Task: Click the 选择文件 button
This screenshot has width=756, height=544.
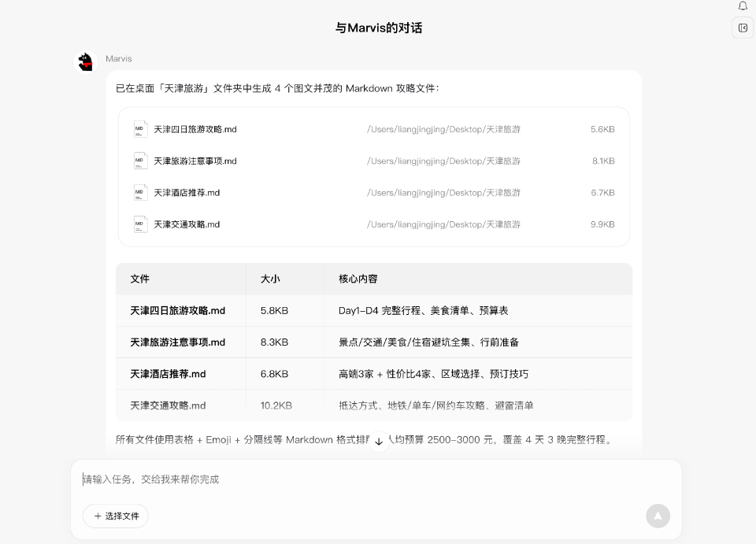Action: (x=116, y=516)
